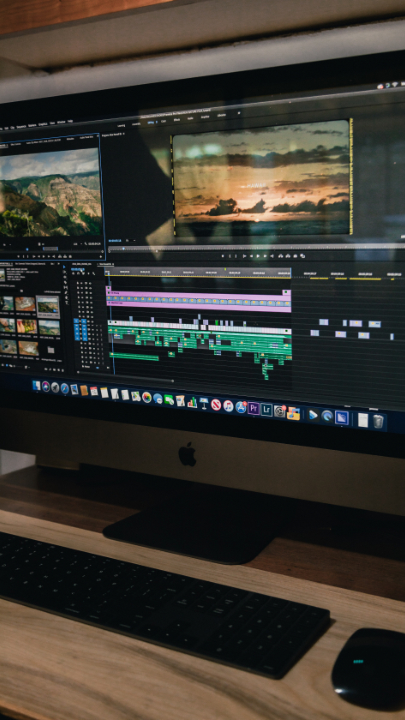Click the Source monitor blue playhead marker
This screenshot has height=720, width=405.
pyautogui.click(x=27, y=249)
